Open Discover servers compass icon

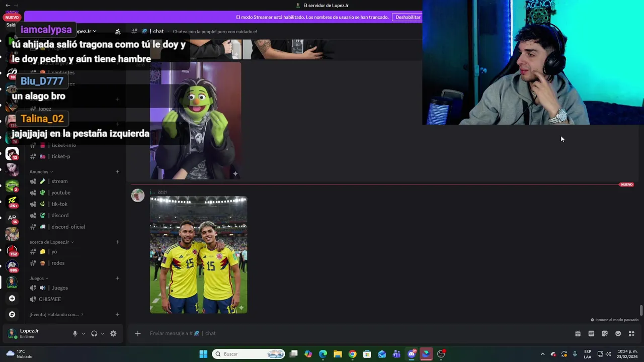pyautogui.click(x=12, y=314)
